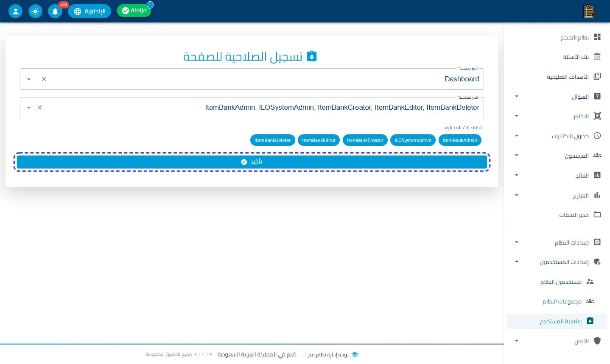
Task: Confirm with the تأكيد button
Action: tap(252, 162)
